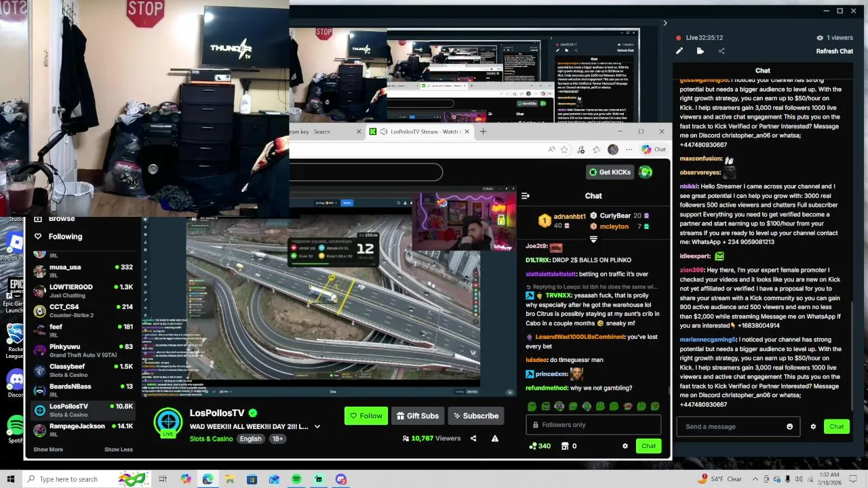Open the user avatar next to Get KICKs
868x488 pixels.
pyautogui.click(x=646, y=172)
